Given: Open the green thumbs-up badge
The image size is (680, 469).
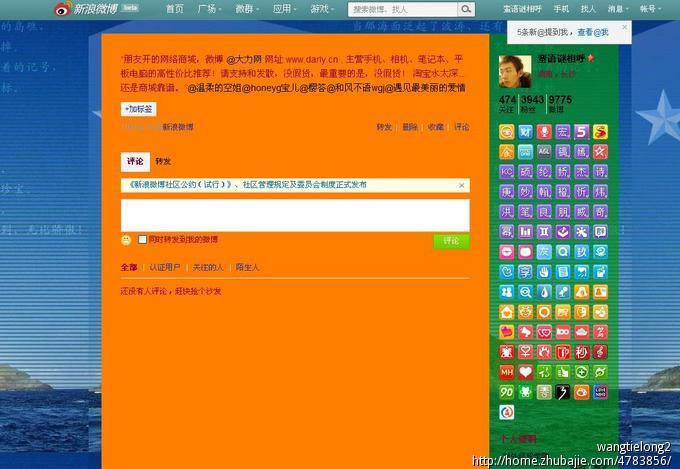Looking at the screenshot, I should coord(562,372).
